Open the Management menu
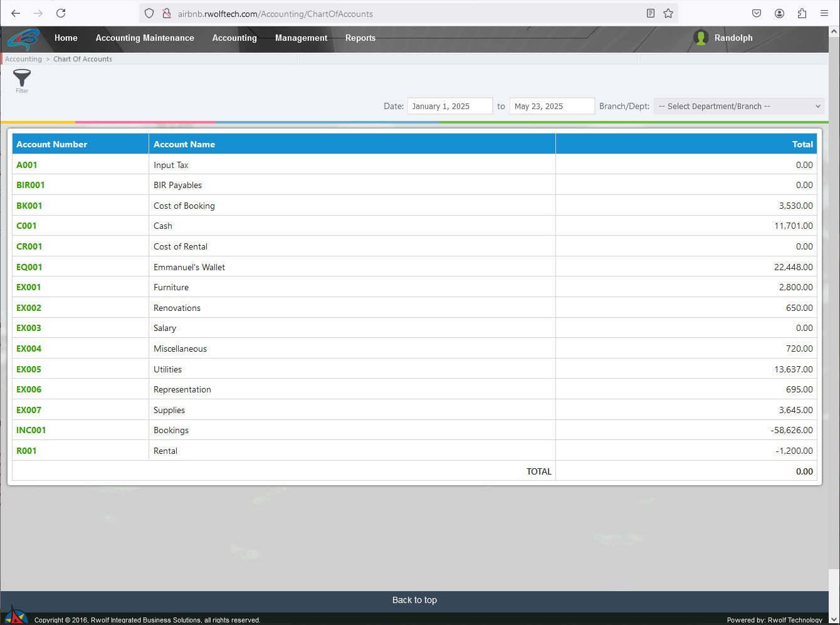Image resolution: width=840 pixels, height=625 pixels. 301,38
